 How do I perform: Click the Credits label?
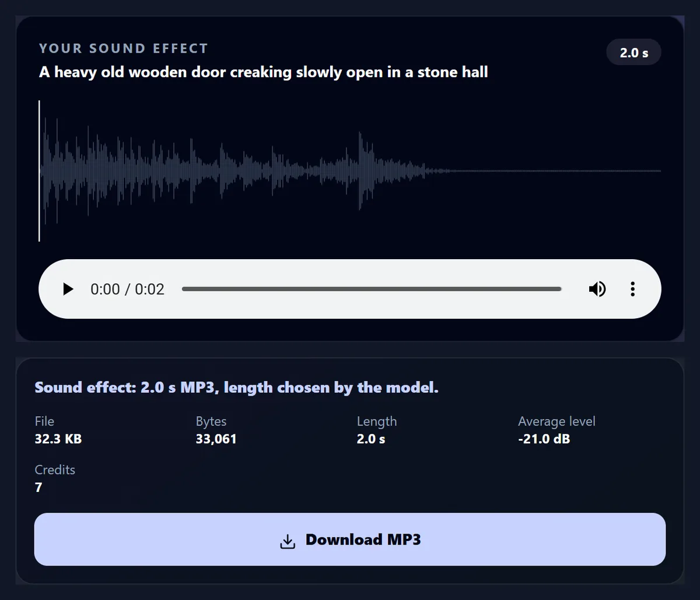click(55, 470)
